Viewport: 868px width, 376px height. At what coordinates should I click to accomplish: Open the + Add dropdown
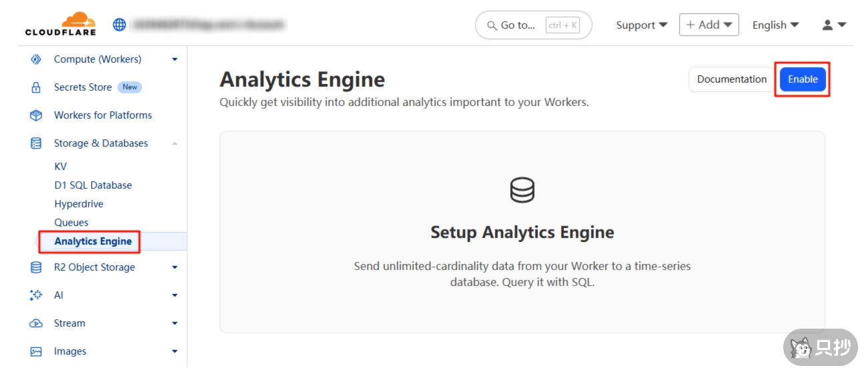[x=709, y=25]
